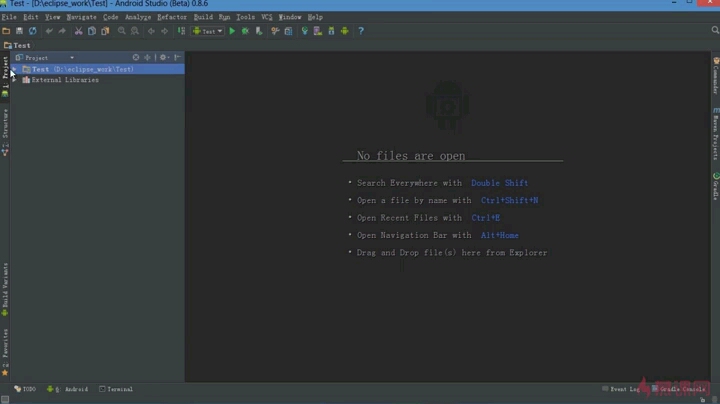Viewport: 720px width, 404px height.
Task: Open the Commander side tab
Action: (715, 76)
